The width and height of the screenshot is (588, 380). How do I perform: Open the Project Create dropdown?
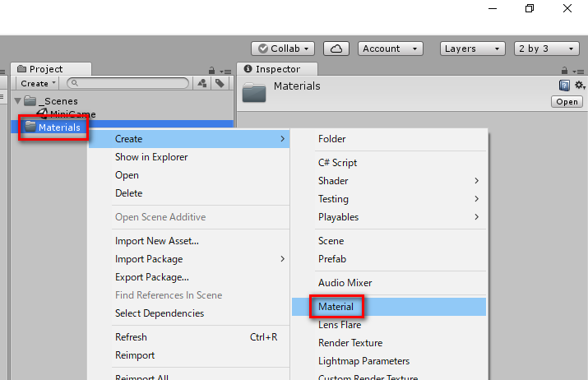[x=38, y=83]
